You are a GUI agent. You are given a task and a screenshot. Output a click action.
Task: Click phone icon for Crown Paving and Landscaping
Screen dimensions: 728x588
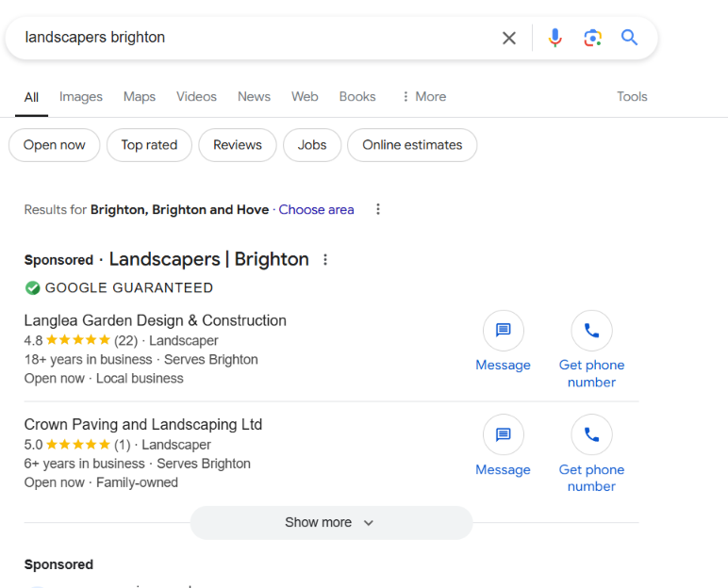(x=591, y=435)
